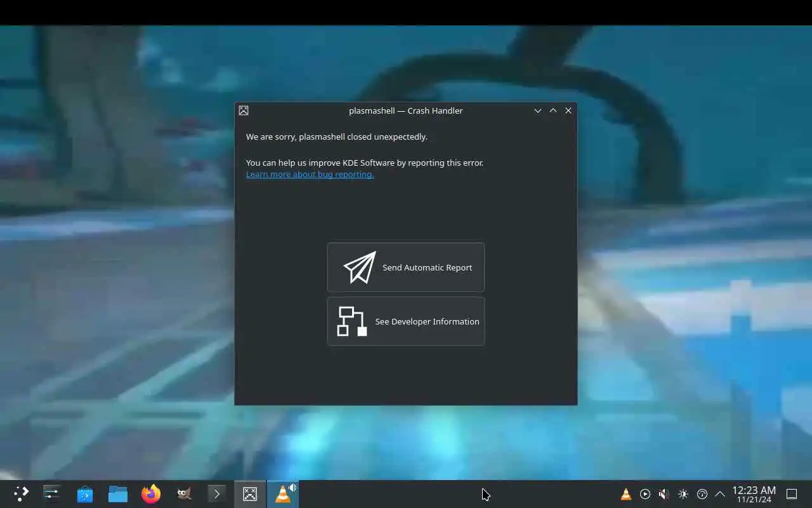Screen dimensions: 812x508
Task: Open Discover software center in taskbar
Action: [x=85, y=494]
